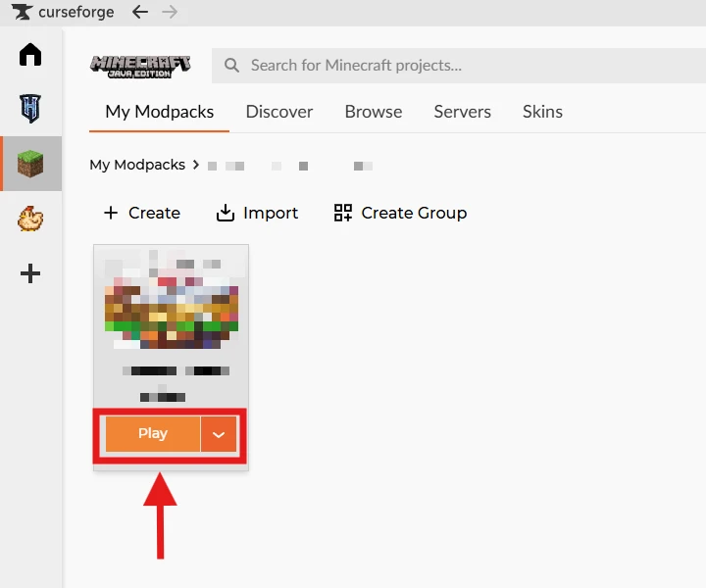The image size is (706, 588).
Task: Launch the modpack with Play button
Action: (x=153, y=434)
